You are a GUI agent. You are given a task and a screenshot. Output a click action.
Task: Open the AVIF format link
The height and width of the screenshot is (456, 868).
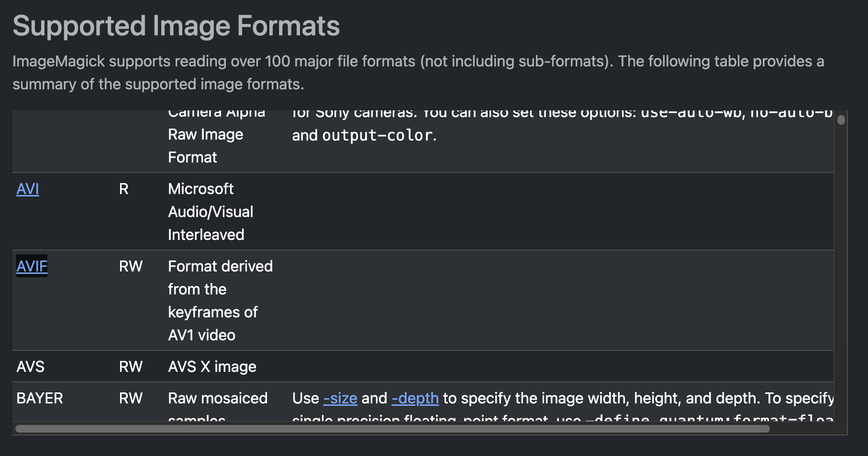pos(32,266)
